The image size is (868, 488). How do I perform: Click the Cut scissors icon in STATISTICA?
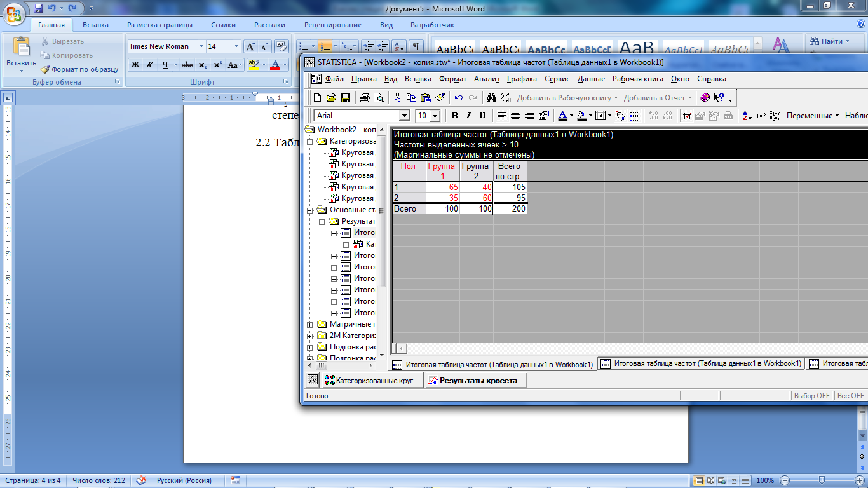click(x=397, y=98)
